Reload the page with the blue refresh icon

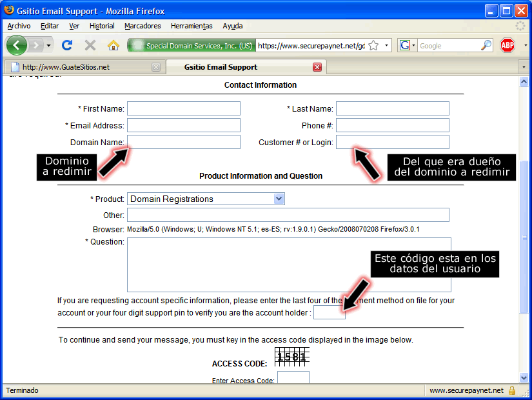click(x=67, y=45)
